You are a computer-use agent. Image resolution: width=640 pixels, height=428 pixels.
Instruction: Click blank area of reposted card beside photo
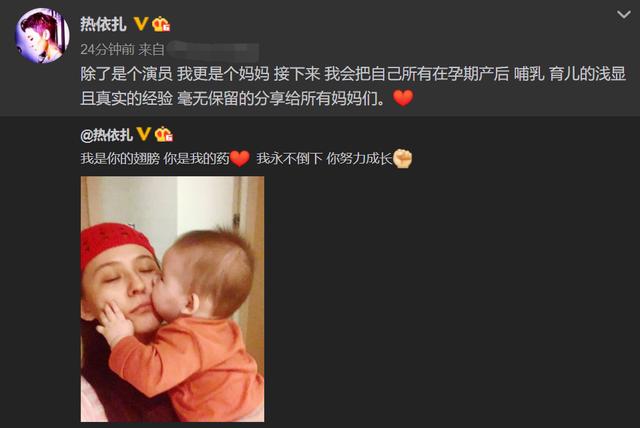click(449, 298)
